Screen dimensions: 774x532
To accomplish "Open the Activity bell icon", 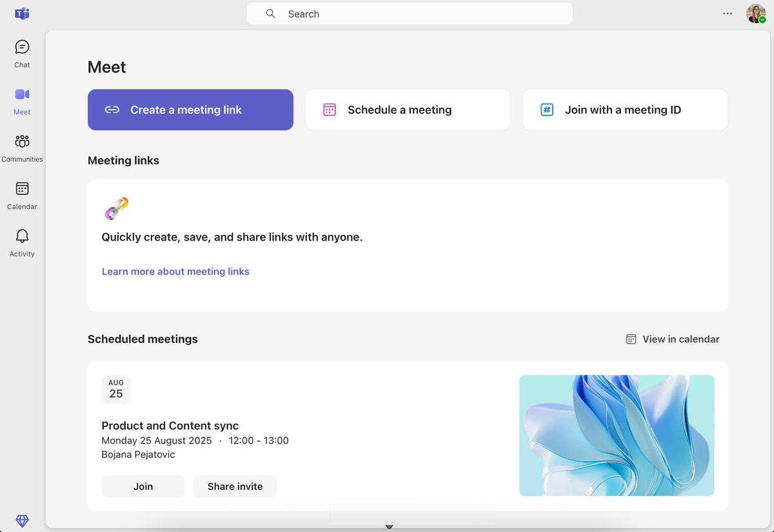I will point(22,237).
